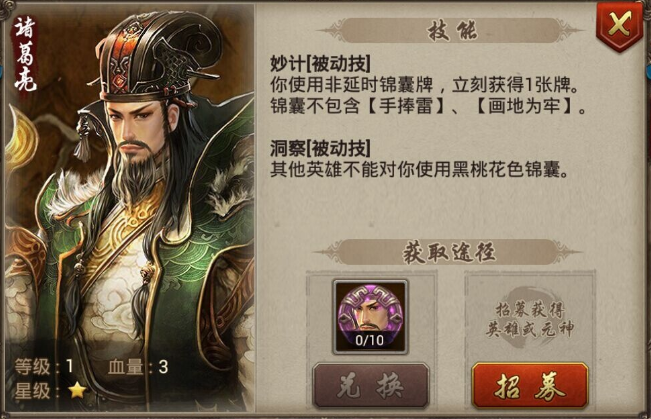
Task: Click the 获取途径 obtain methods header
Action: click(x=448, y=252)
